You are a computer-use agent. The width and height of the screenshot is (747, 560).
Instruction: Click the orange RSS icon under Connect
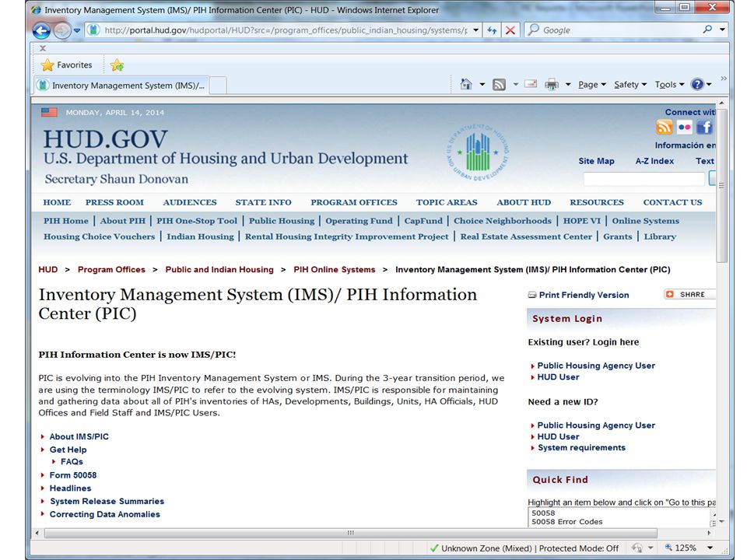[664, 127]
